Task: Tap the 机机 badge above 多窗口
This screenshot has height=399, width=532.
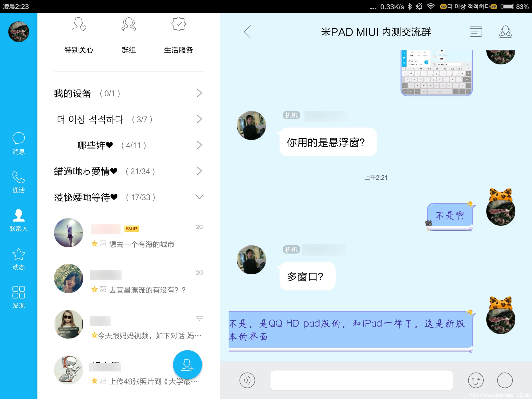Action: pos(291,250)
